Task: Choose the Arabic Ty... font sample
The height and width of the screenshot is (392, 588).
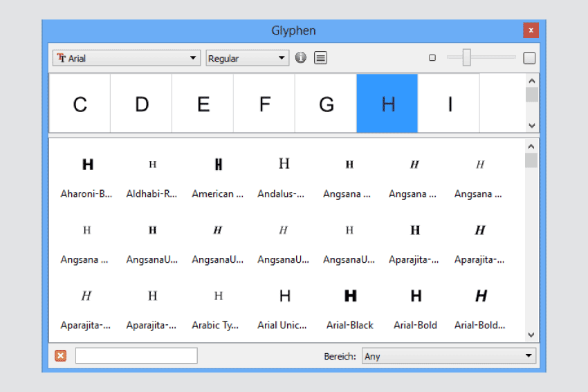Action: tap(217, 309)
